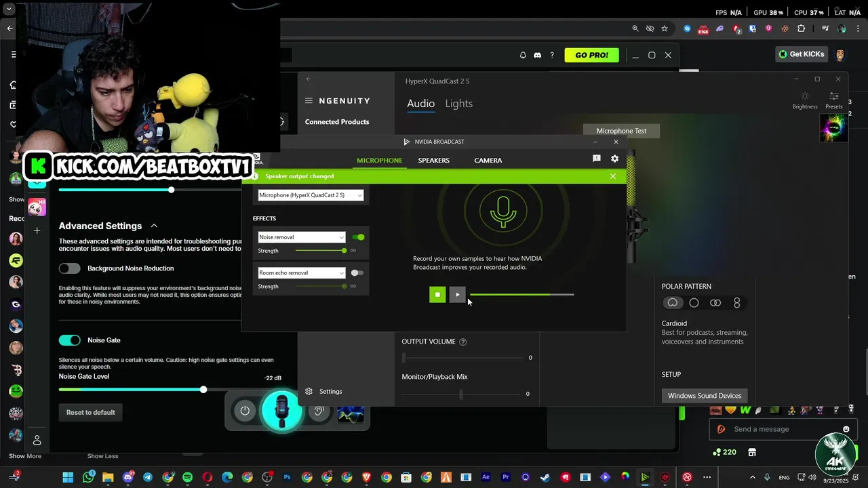Toggle Noise removal effect off

click(x=358, y=237)
